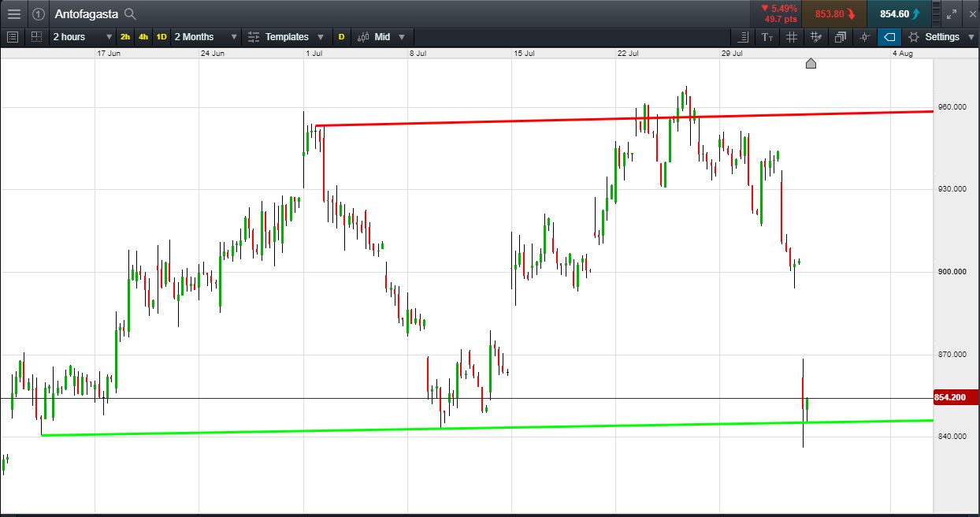The image size is (980, 517).
Task: Click the current price label 854.200
Action: [956, 397]
